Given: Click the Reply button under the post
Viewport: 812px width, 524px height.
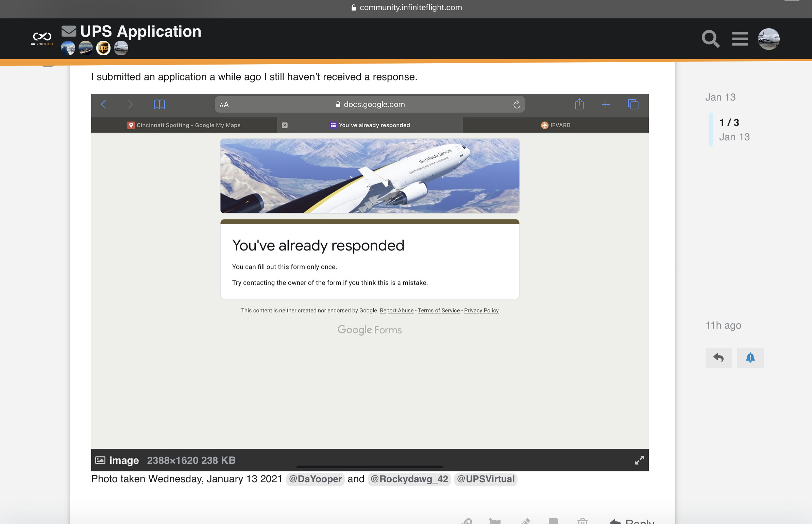Looking at the screenshot, I should point(632,521).
